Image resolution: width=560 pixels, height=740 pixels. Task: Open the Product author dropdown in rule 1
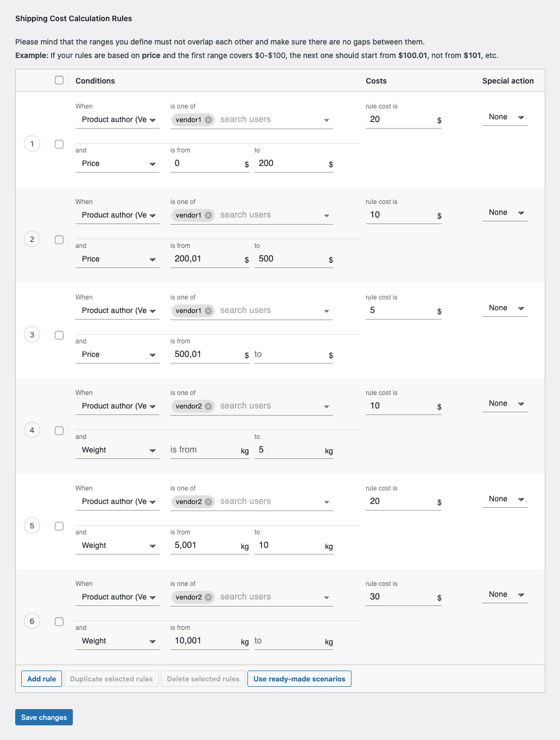(117, 119)
